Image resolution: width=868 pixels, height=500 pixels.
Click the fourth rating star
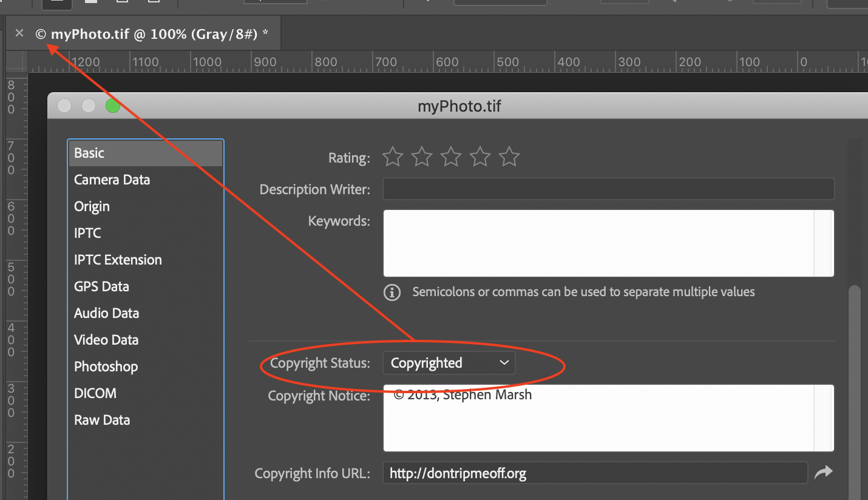coord(480,157)
